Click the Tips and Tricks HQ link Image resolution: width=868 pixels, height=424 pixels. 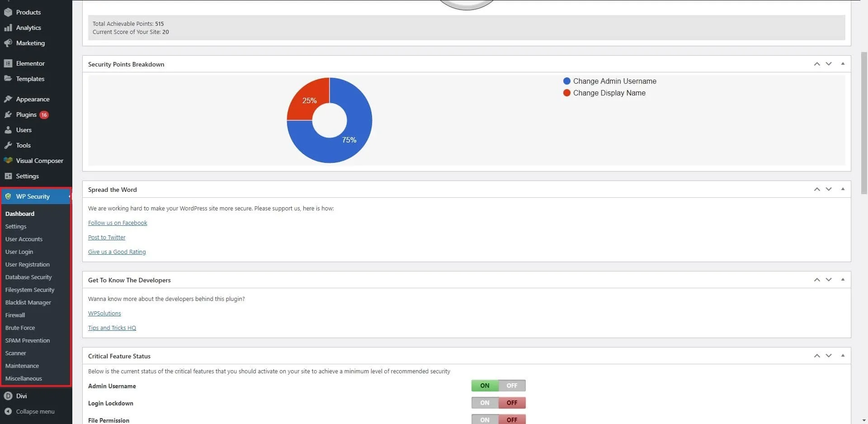pos(112,328)
